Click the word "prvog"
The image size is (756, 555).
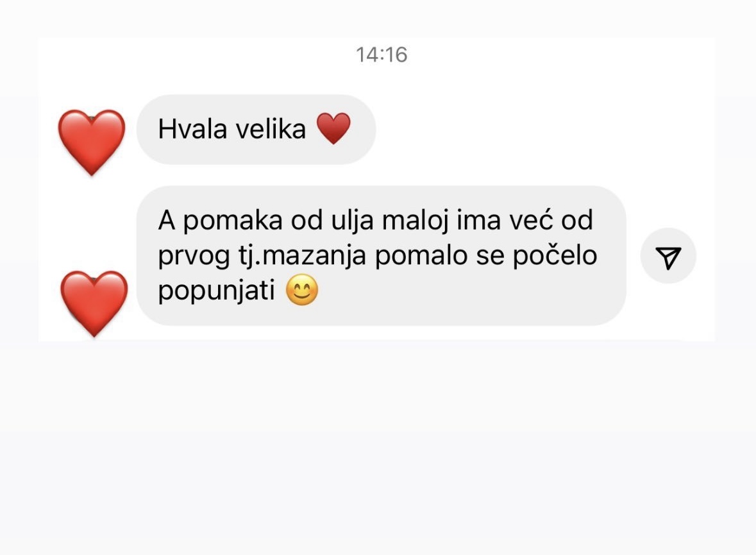pyautogui.click(x=194, y=256)
